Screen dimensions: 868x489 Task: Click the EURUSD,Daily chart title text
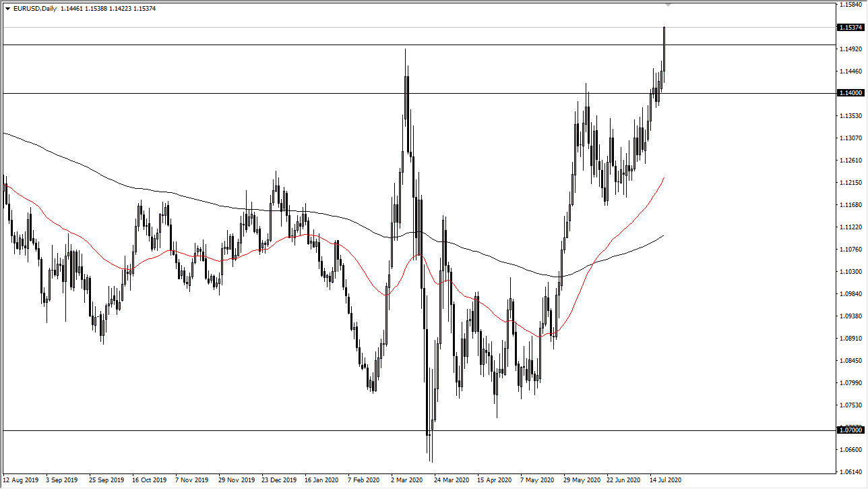(34, 8)
